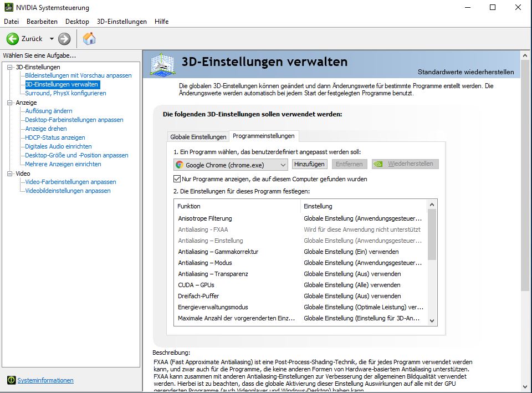
Task: Open Videobildeinstellungen anpassen
Action: [68, 190]
